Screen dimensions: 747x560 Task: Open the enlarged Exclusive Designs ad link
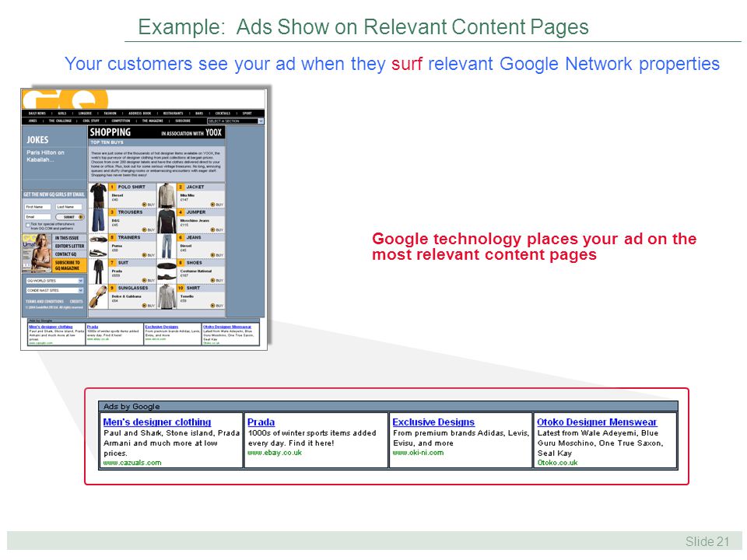433,422
